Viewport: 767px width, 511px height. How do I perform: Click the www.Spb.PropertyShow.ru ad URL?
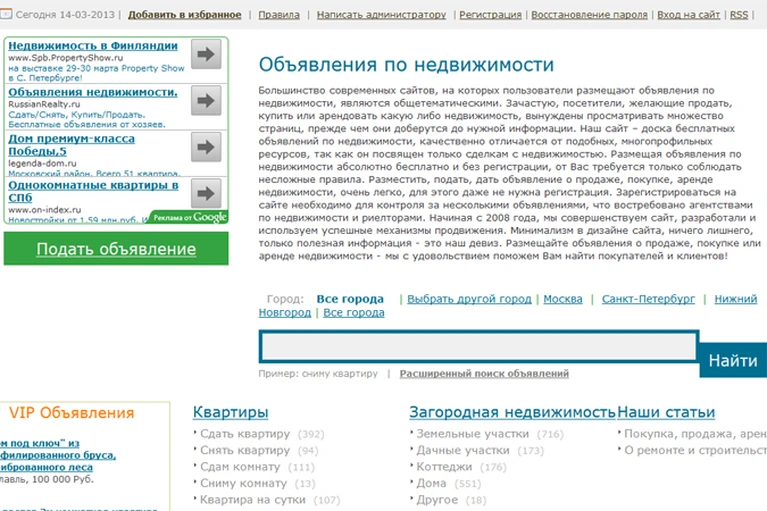(x=66, y=58)
